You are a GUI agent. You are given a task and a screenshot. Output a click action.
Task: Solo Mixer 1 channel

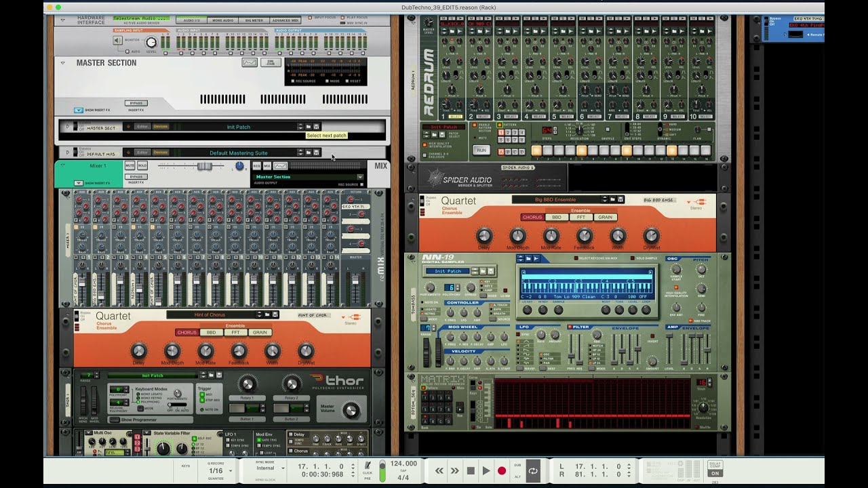tap(142, 165)
